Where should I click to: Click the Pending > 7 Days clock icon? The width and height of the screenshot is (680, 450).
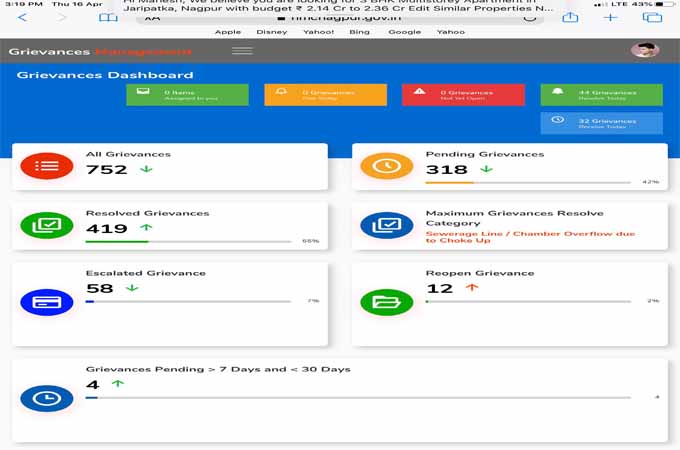(46, 397)
